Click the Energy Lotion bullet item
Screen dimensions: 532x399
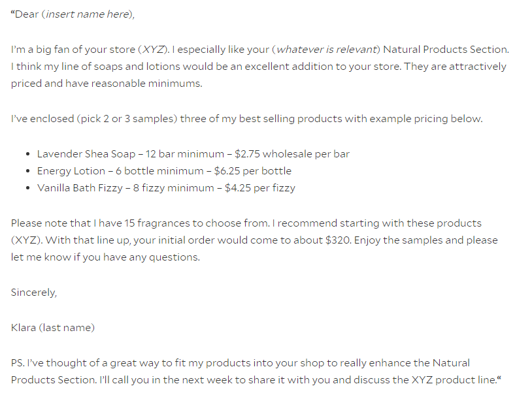tap(164, 171)
